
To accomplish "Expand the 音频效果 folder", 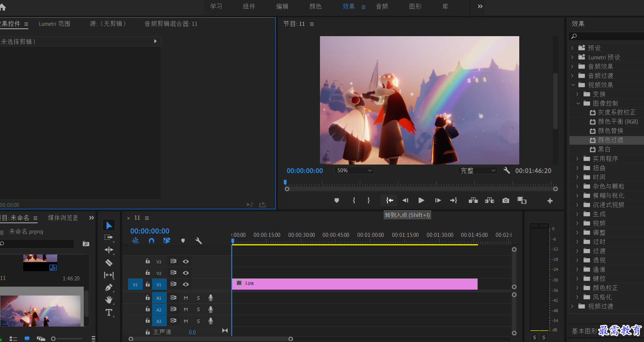I will [572, 66].
